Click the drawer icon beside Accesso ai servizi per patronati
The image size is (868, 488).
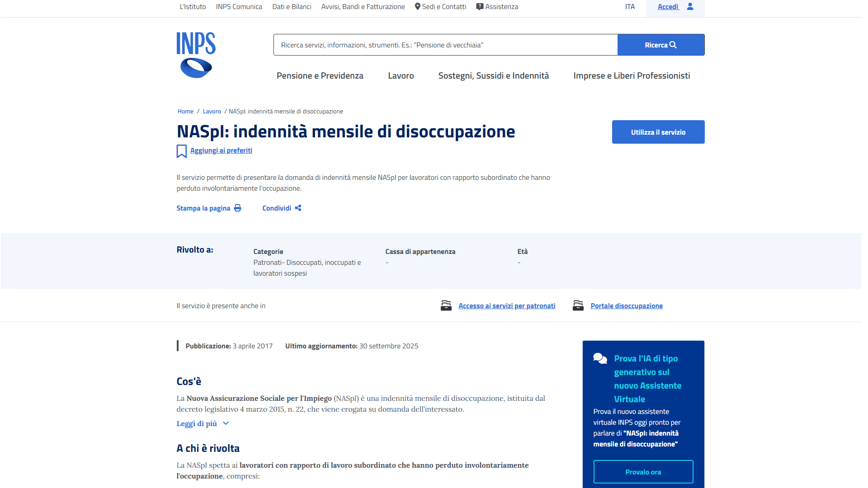(446, 306)
